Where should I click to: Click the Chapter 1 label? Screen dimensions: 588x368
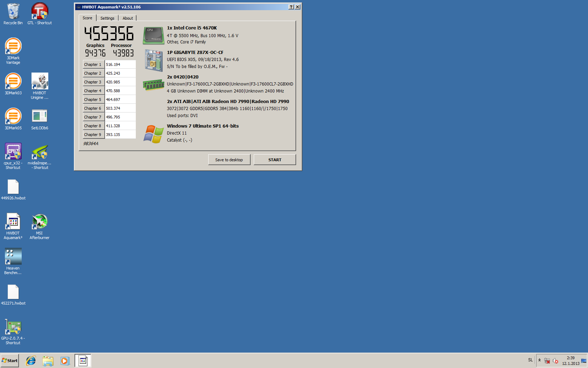(93, 64)
